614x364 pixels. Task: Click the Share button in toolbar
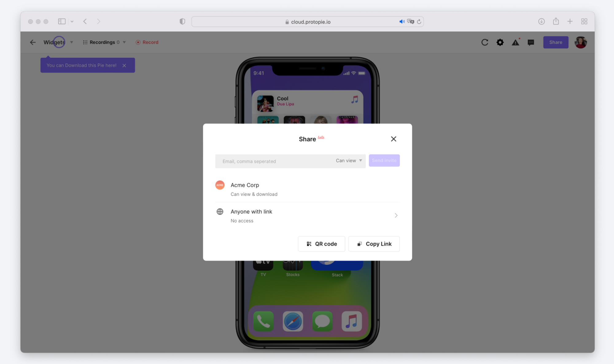point(555,42)
